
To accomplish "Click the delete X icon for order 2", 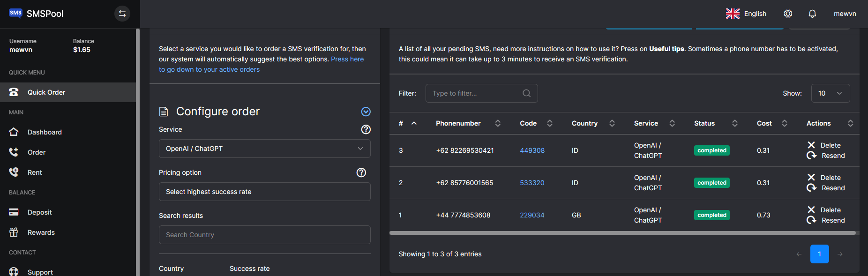I will 811,178.
